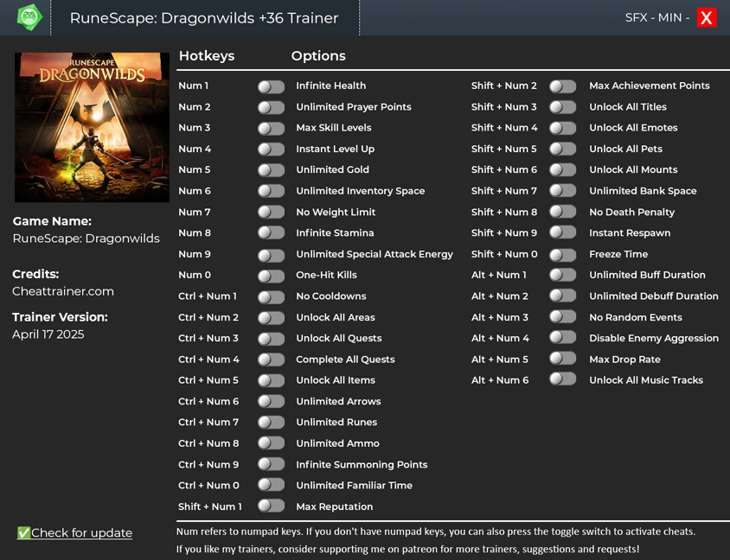
Task: Click the Alt + Num 6 hotkey text
Action: click(500, 380)
